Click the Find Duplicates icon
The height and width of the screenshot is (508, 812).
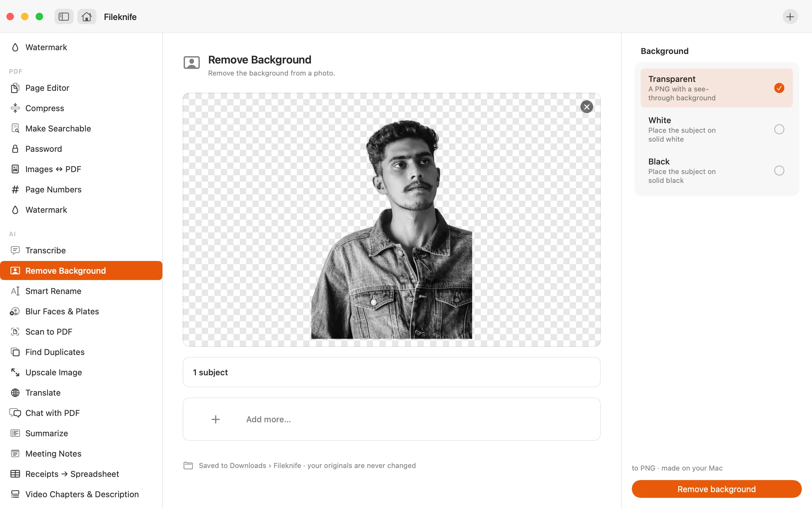coord(15,352)
